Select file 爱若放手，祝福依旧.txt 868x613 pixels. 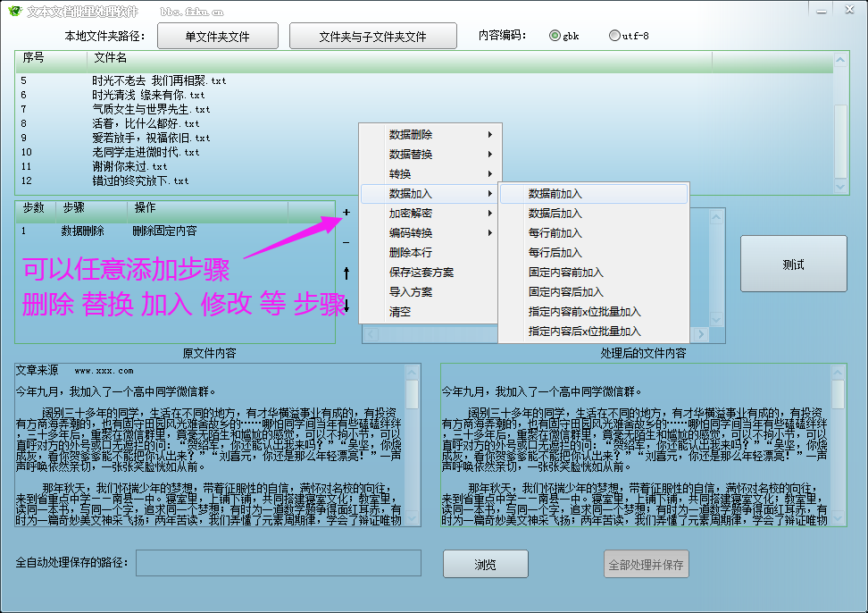[x=151, y=138]
